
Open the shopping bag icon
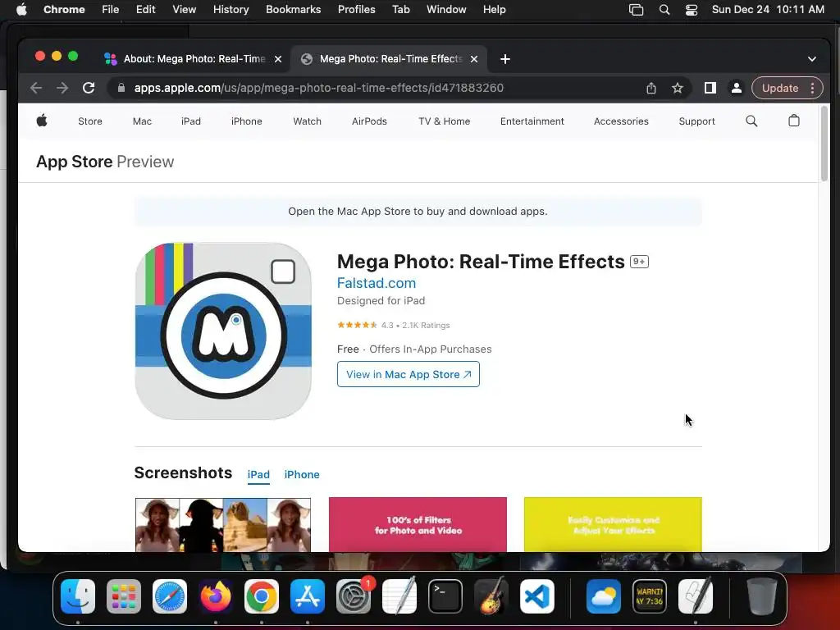point(794,121)
